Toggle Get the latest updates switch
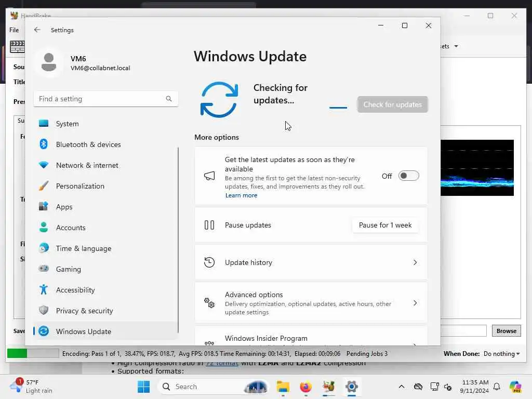Screen dimensions: 532x399 [x=408, y=176]
